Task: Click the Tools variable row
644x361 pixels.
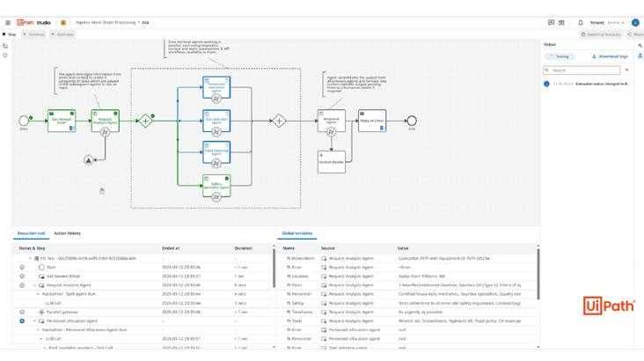Action: coord(408,320)
